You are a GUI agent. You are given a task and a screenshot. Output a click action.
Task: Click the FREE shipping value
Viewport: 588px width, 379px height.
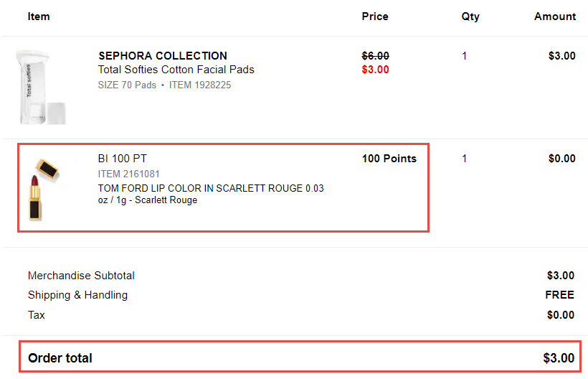tap(559, 295)
